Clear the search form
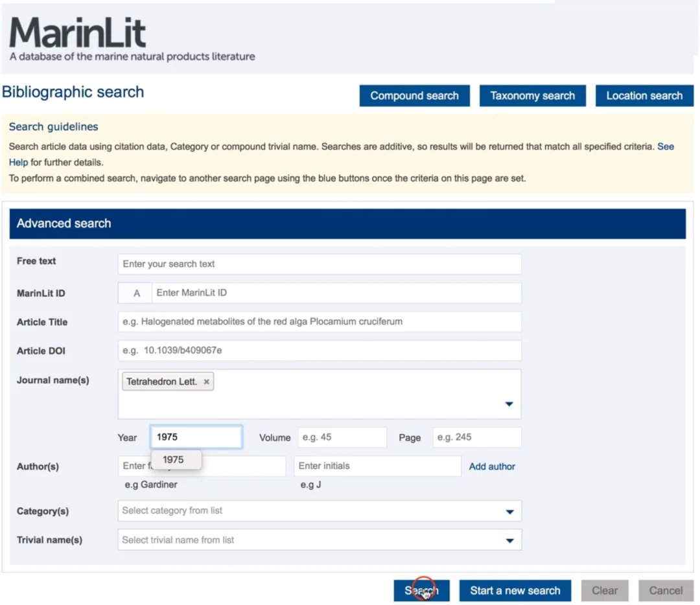The height and width of the screenshot is (605, 700). (605, 591)
